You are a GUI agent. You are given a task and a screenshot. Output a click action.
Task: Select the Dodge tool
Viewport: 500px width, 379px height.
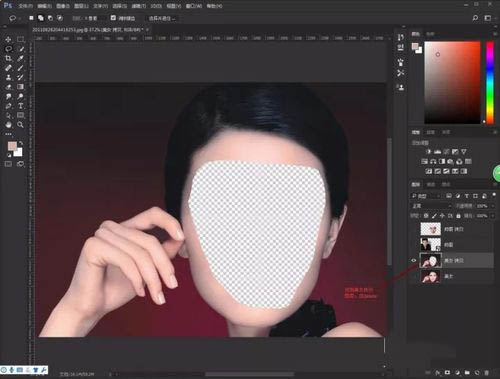(x=20, y=96)
